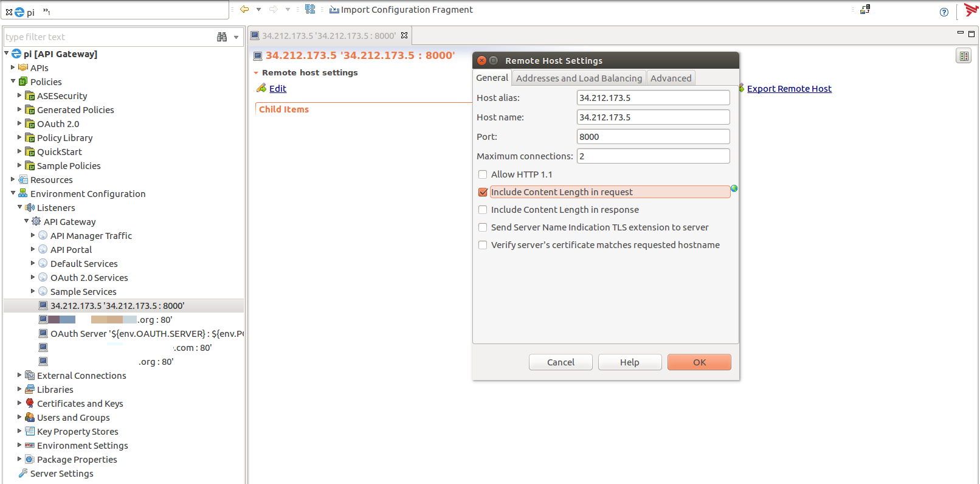This screenshot has height=484, width=980.
Task: Click the back navigation arrow in toolbar
Action: click(x=244, y=9)
